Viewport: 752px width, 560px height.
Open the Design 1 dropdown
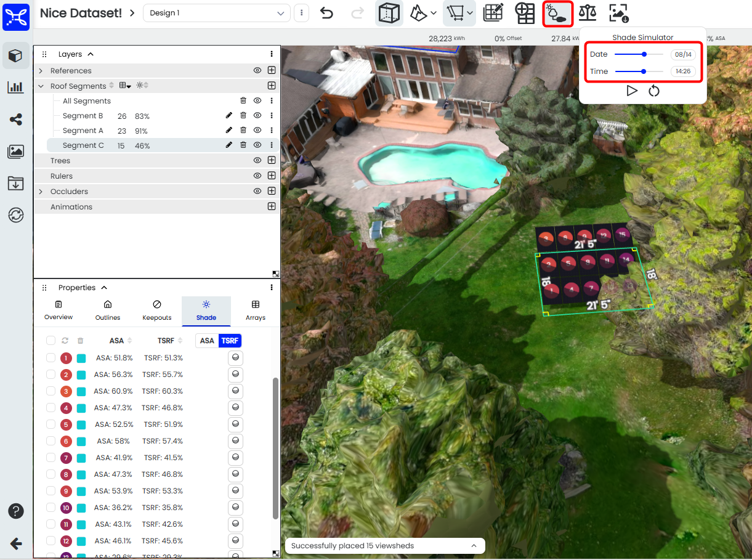(216, 13)
